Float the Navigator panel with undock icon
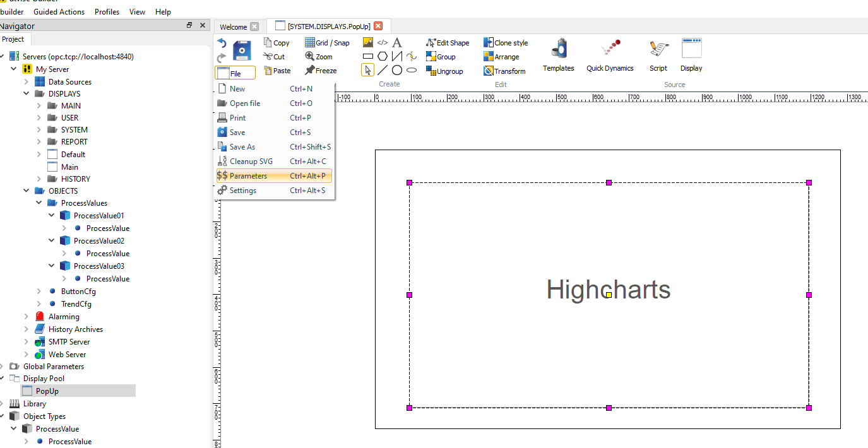The width and height of the screenshot is (868, 448). point(189,25)
